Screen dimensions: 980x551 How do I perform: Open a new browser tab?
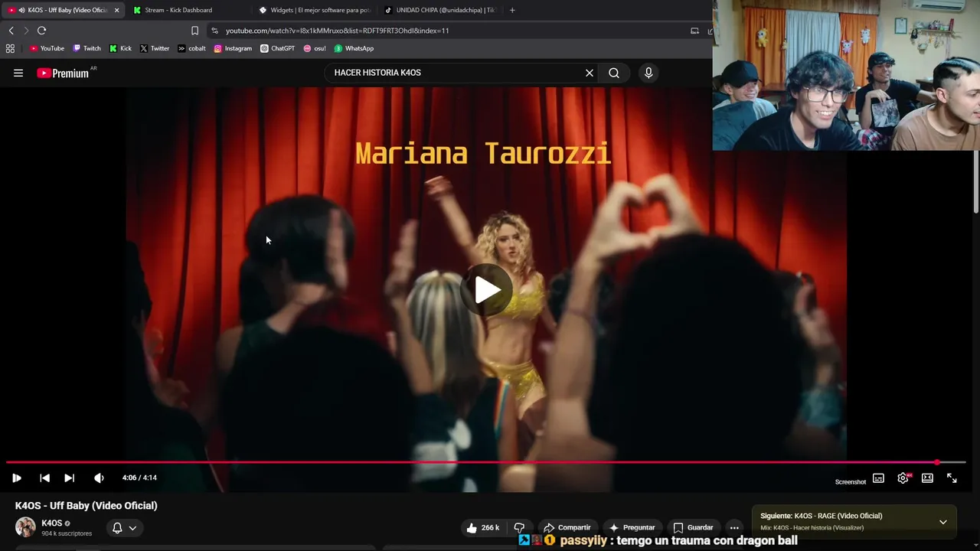[512, 10]
